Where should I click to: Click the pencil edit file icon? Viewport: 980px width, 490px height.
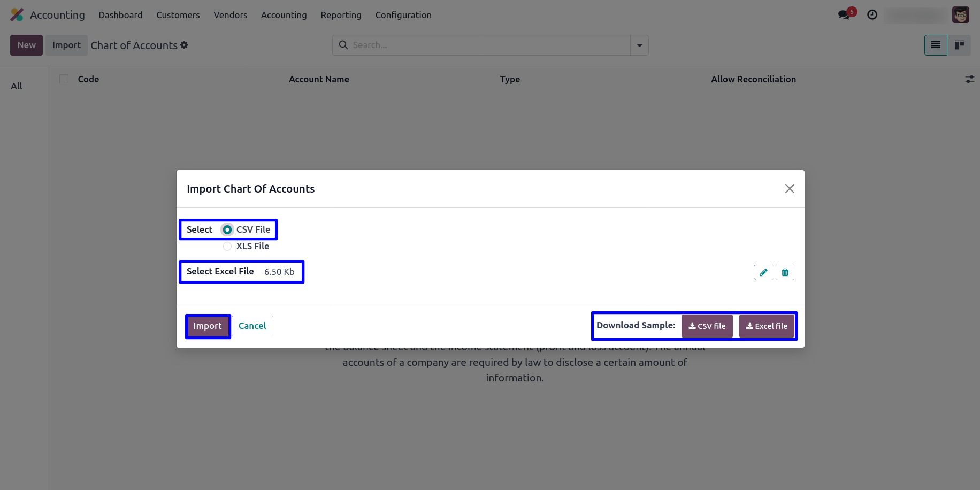[763, 272]
